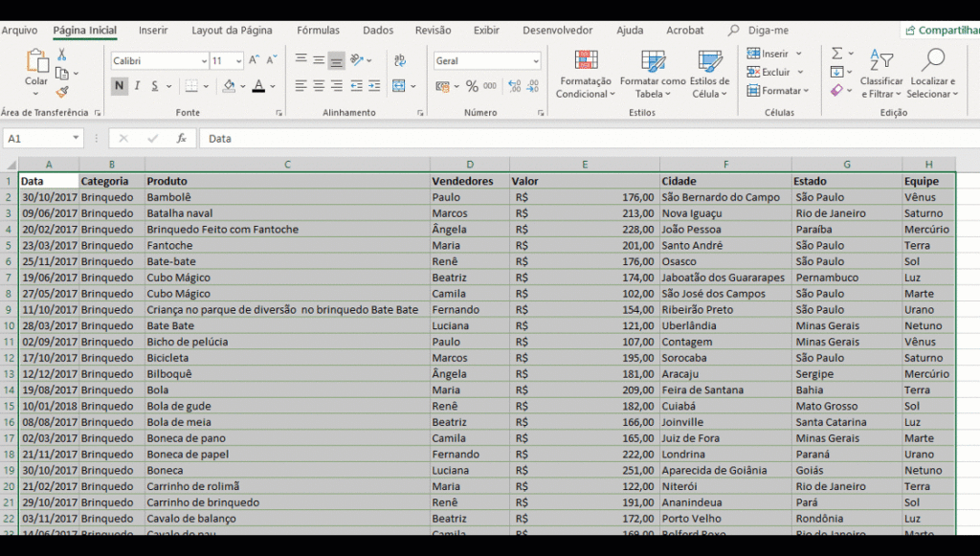This screenshot has width=980, height=556.
Task: Toggle middle vertical alignment
Action: (x=319, y=60)
